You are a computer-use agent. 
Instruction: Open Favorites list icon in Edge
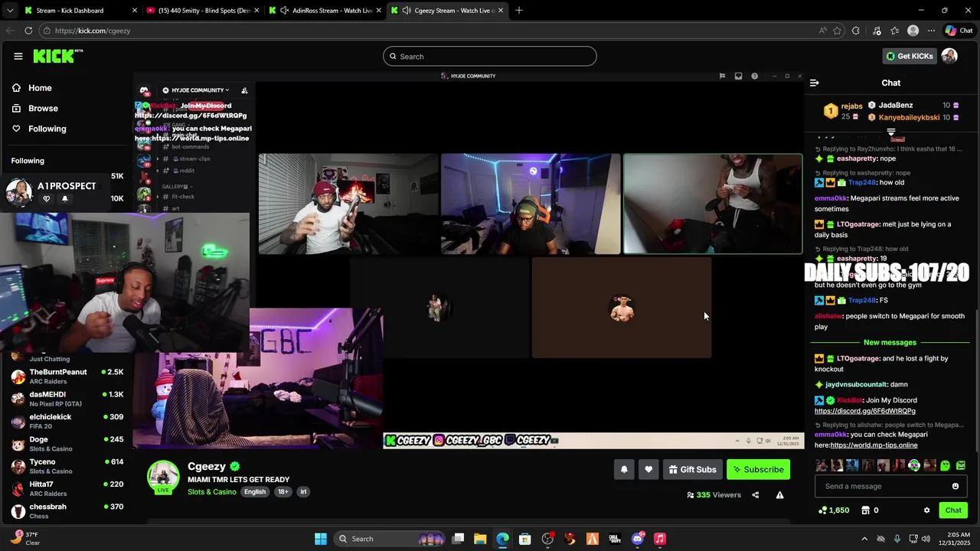click(895, 31)
